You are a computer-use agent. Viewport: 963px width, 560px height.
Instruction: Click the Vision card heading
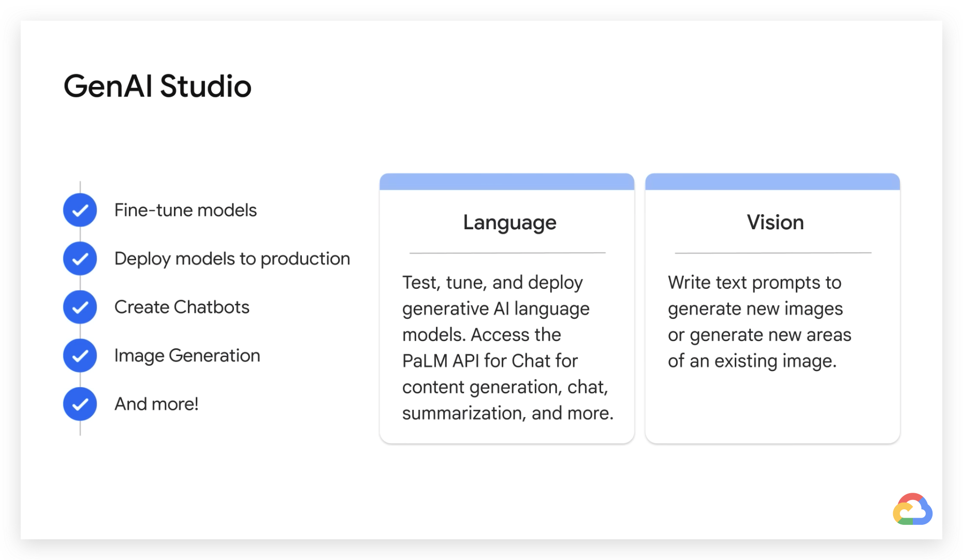775,223
